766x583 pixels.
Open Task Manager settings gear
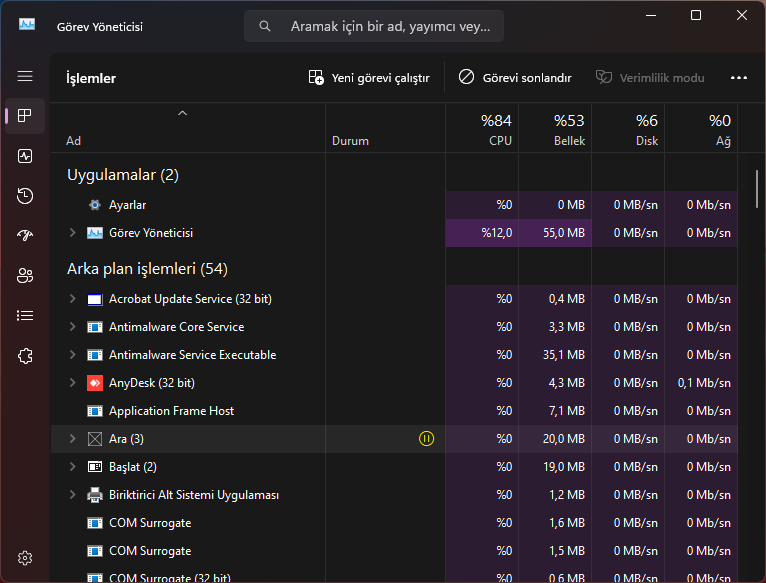[x=25, y=558]
